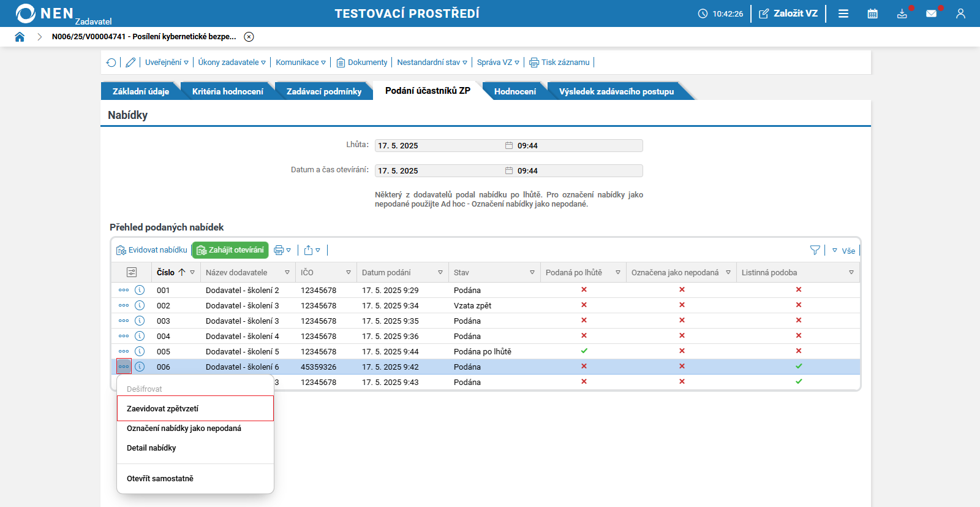Open the info icon for offer 004
The height and width of the screenshot is (507, 980).
[140, 336]
